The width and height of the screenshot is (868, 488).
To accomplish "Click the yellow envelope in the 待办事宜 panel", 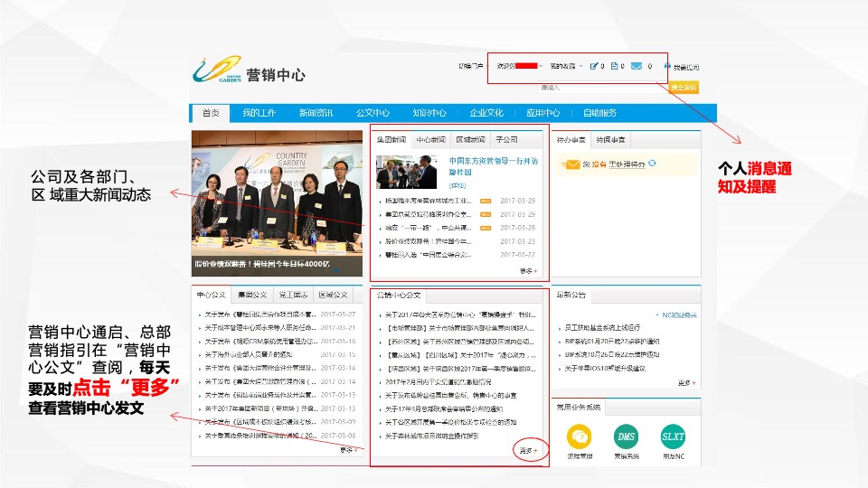I will 571,164.
